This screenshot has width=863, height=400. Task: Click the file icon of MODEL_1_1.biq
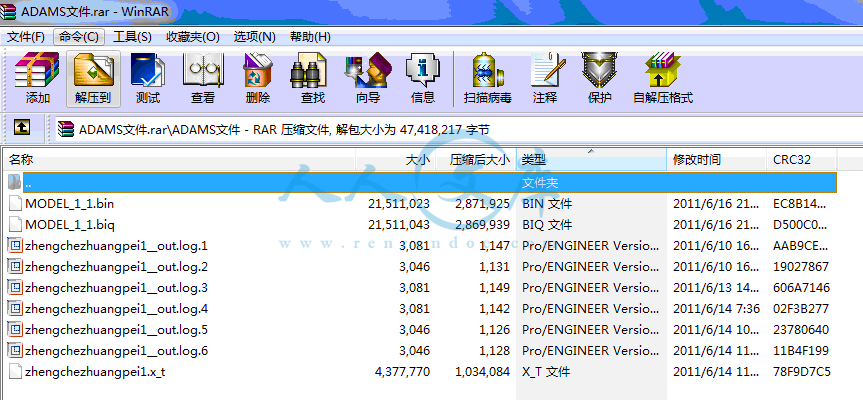pyautogui.click(x=16, y=224)
